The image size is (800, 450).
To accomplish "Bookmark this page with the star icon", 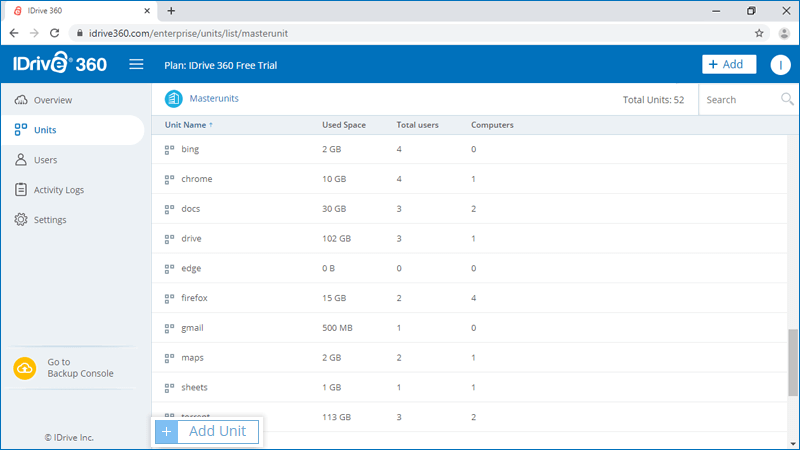I will [759, 33].
